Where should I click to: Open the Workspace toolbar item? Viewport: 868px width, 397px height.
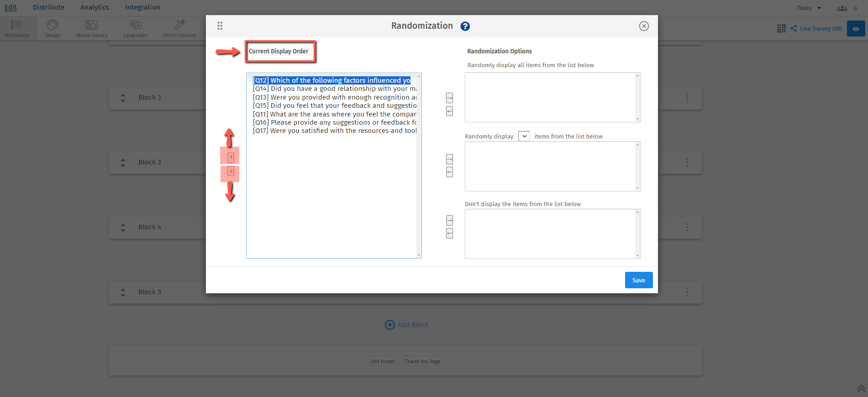tap(16, 28)
